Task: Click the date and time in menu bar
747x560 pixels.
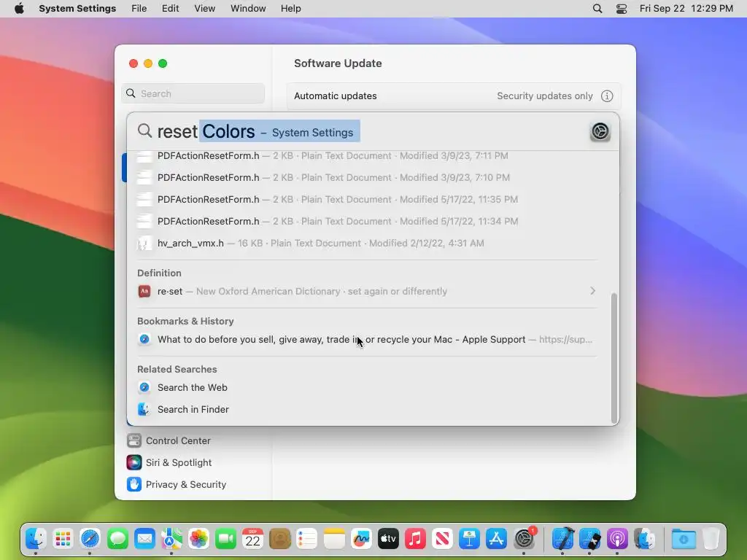Action: [x=686, y=9]
